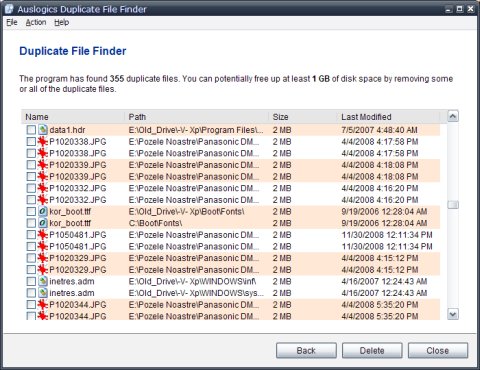The height and width of the screenshot is (370, 480).
Task: Click date 7/5/2007 4:48:40 AM
Action: 379,130
